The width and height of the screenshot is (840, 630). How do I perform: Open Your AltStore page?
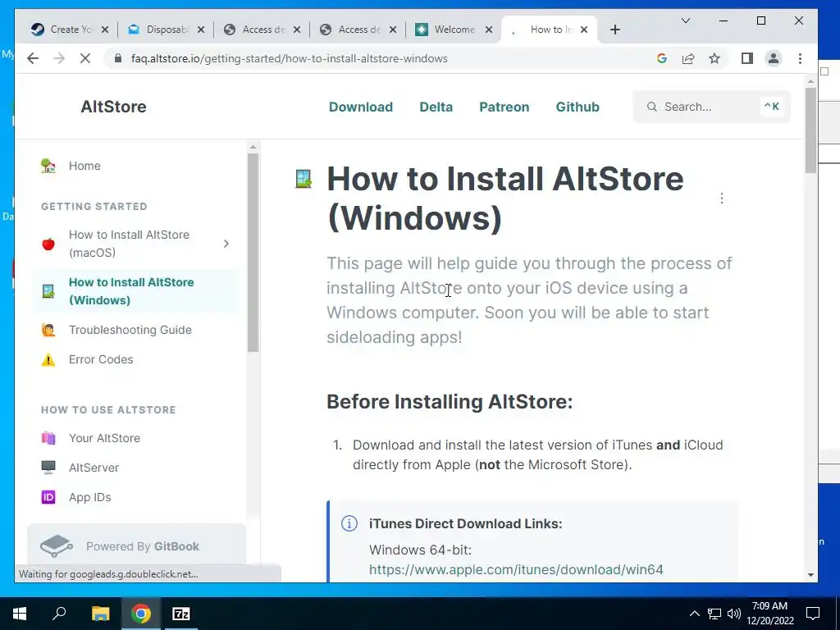tap(104, 438)
